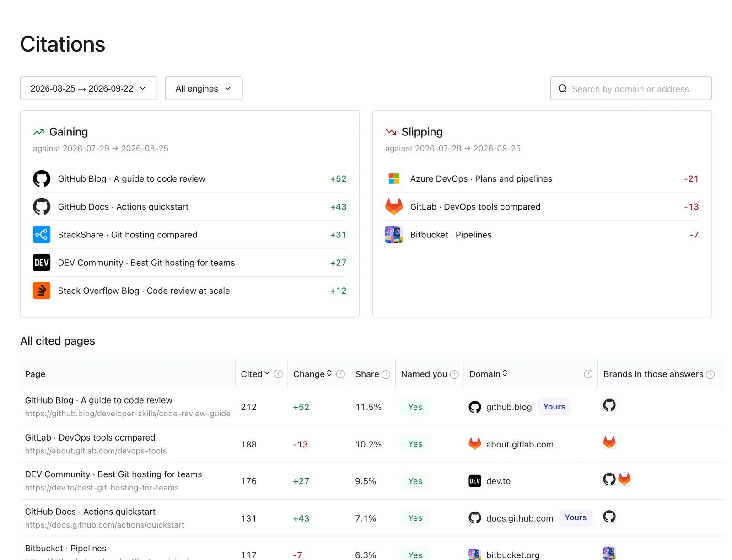Show info tooltip for Share column

coord(386,374)
